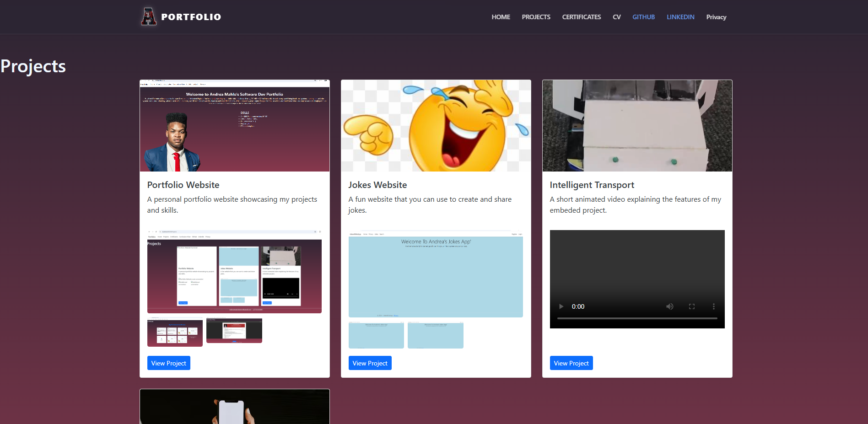The width and height of the screenshot is (868, 424).
Task: View Project for Jokes Website
Action: pos(370,363)
